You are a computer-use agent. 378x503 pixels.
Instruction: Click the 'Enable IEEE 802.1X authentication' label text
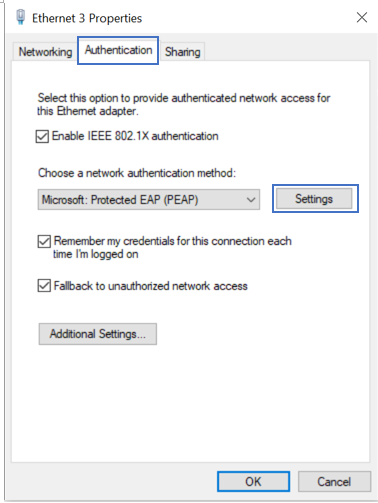click(x=135, y=136)
